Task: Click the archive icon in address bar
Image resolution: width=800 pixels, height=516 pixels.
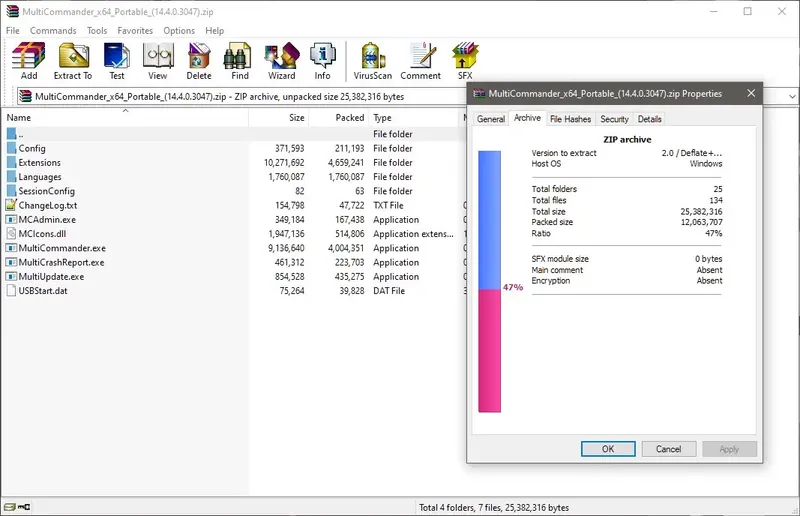Action: coord(25,96)
